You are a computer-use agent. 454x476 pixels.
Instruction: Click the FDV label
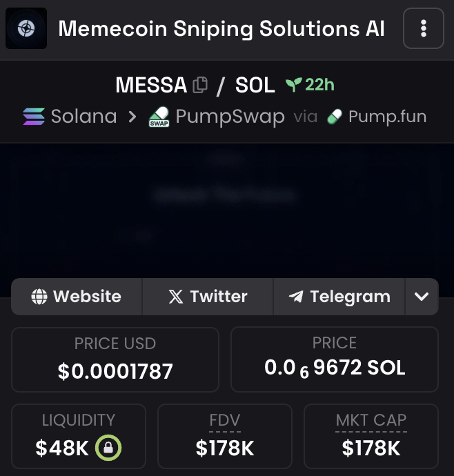225,420
